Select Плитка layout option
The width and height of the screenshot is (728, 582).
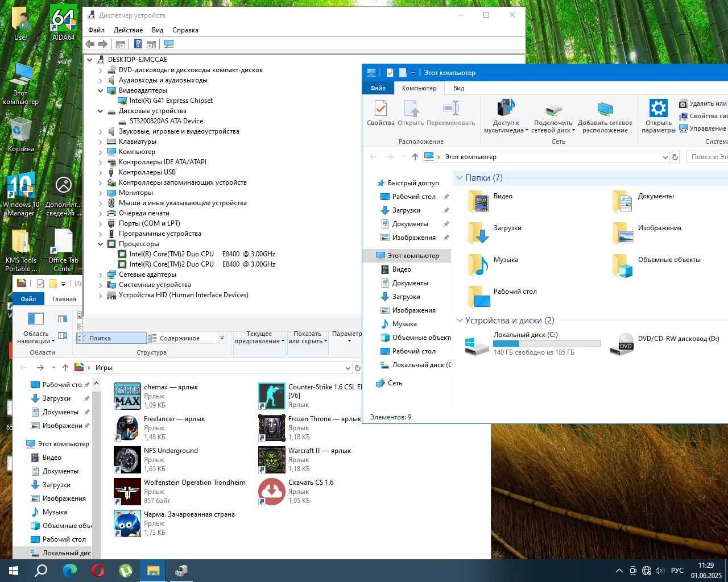(x=111, y=338)
